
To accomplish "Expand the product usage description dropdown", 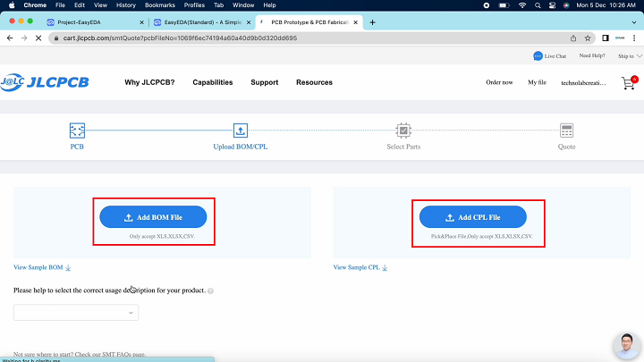I will click(76, 312).
